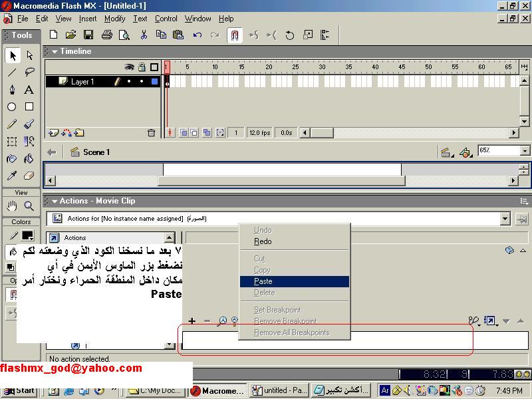The height and width of the screenshot is (399, 532).
Task: Toggle onion skin outlines button
Action: tap(194, 132)
